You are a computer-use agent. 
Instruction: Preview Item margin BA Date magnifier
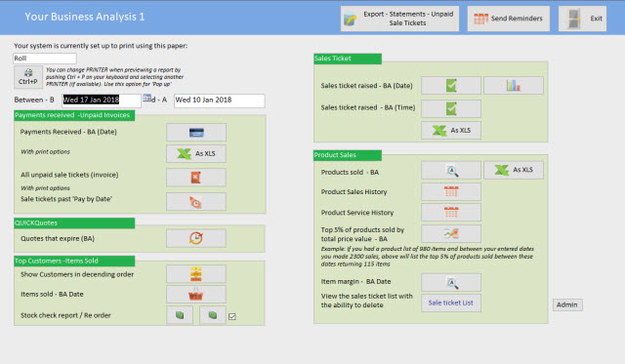tap(451, 283)
